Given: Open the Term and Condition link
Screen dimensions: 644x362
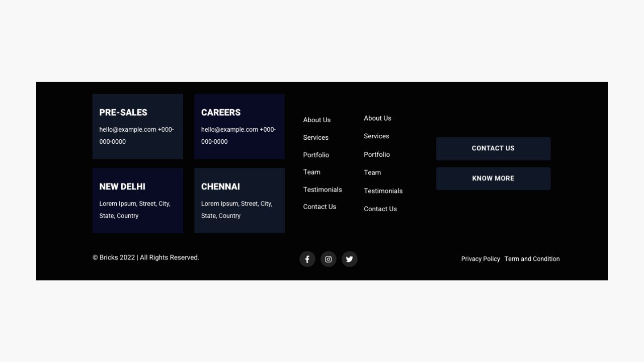Looking at the screenshot, I should click(x=532, y=259).
